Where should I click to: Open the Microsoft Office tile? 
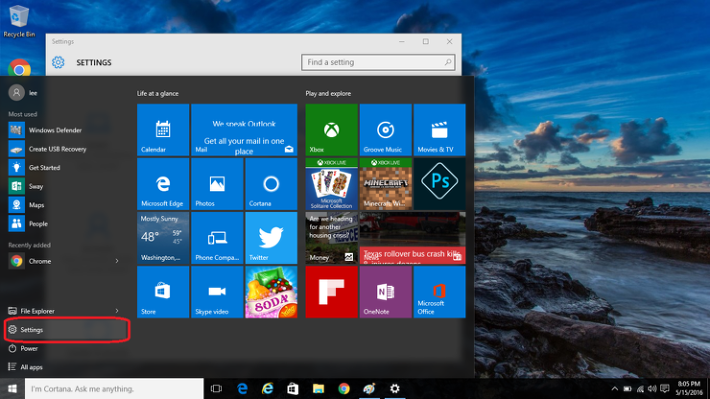point(440,292)
